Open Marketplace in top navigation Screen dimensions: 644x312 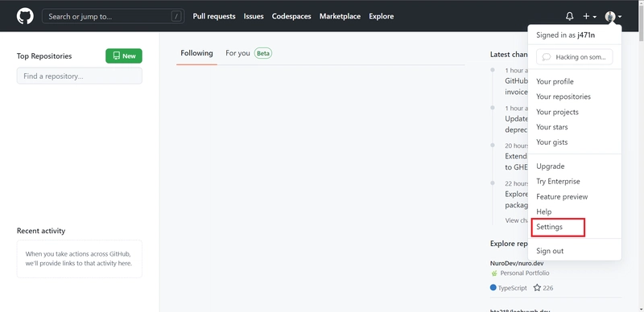point(340,16)
